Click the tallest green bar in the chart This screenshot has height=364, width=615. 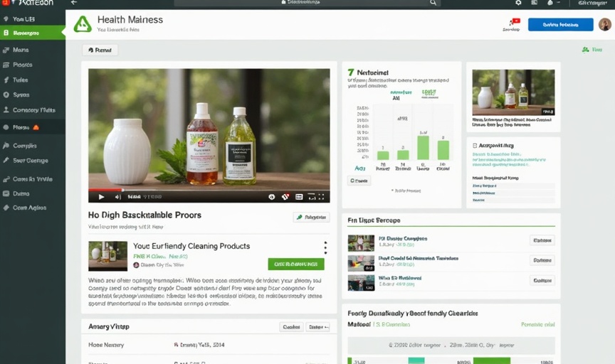(423, 148)
